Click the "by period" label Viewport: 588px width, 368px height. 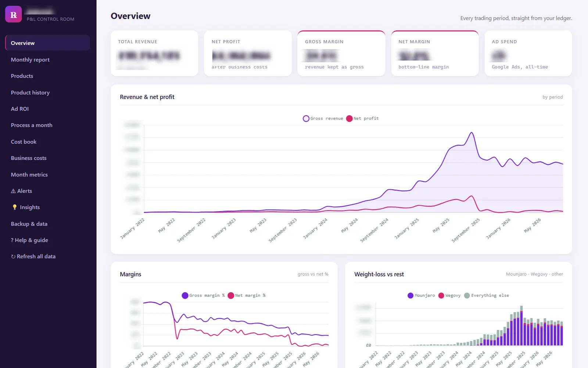point(552,97)
